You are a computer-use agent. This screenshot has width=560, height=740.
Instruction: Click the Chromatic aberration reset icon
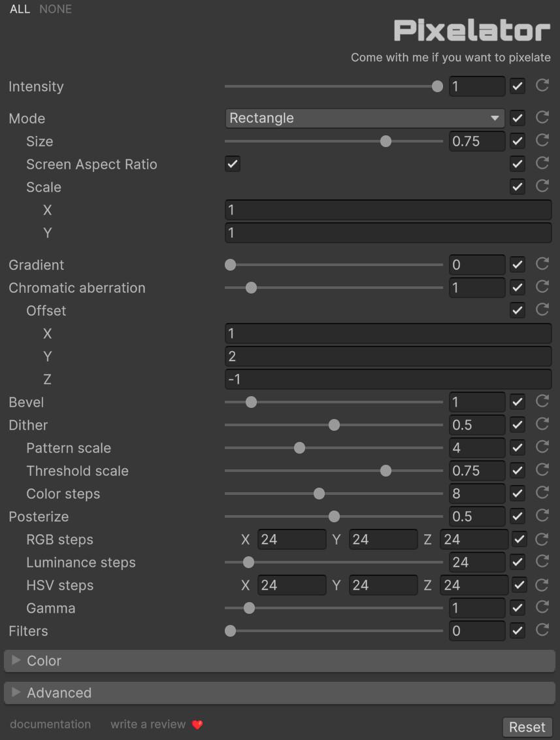pyautogui.click(x=542, y=287)
